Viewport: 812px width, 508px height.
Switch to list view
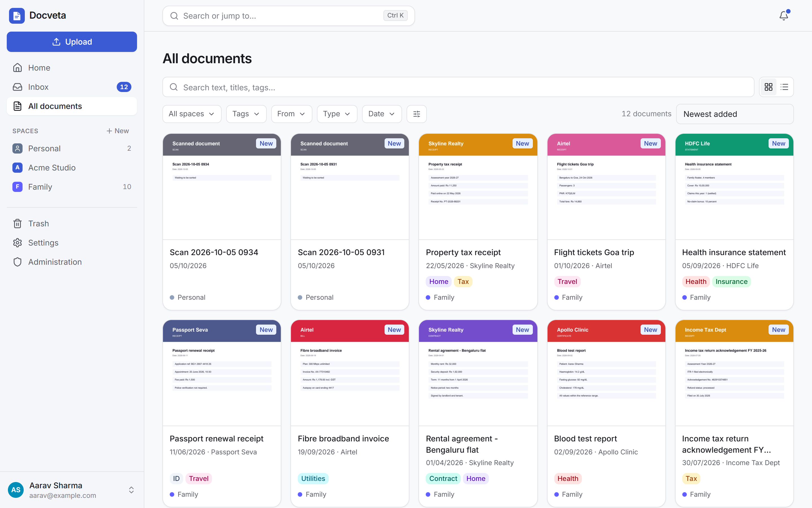coord(784,87)
